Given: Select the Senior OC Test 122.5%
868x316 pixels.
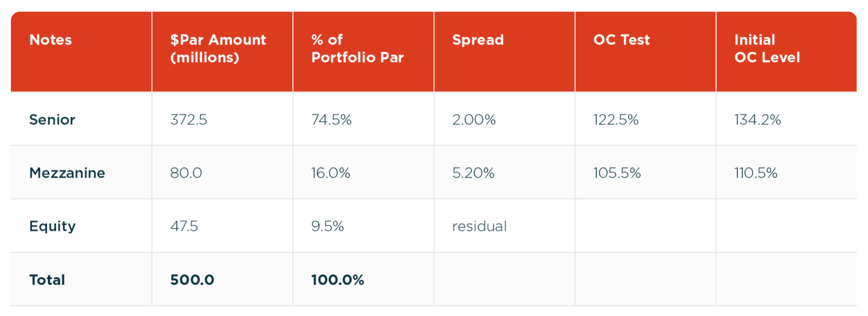Looking at the screenshot, I should (615, 120).
